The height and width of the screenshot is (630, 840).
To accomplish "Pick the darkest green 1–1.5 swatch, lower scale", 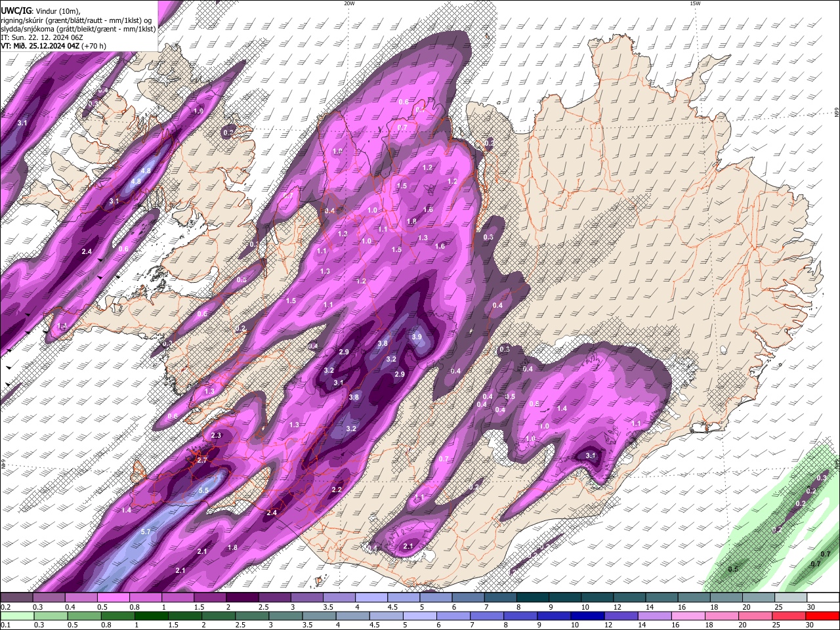I will point(152,616).
